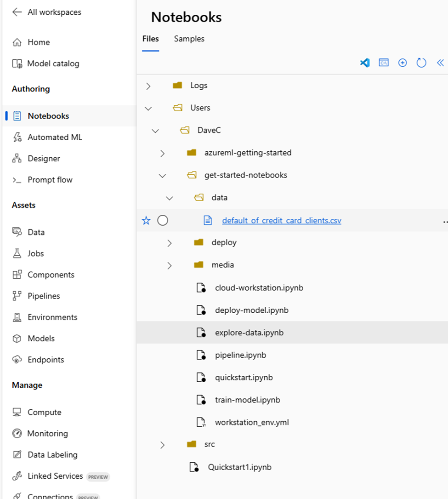Refresh the file list
448x499 pixels.
tap(421, 63)
